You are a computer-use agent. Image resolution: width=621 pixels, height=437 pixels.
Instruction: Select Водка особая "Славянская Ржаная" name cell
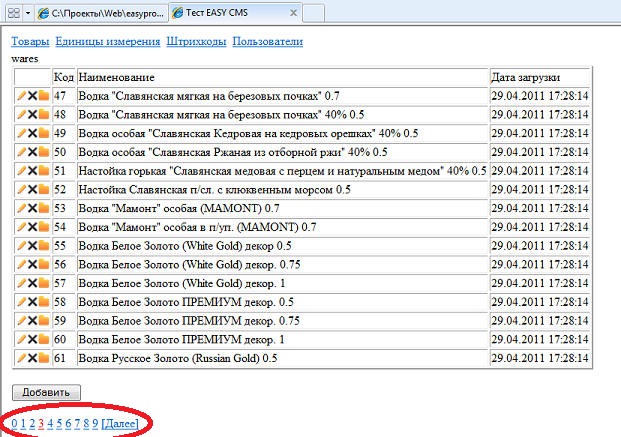click(x=282, y=152)
